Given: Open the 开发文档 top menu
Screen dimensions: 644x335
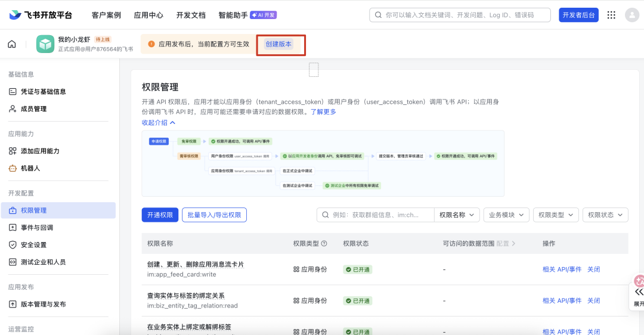Looking at the screenshot, I should (191, 15).
